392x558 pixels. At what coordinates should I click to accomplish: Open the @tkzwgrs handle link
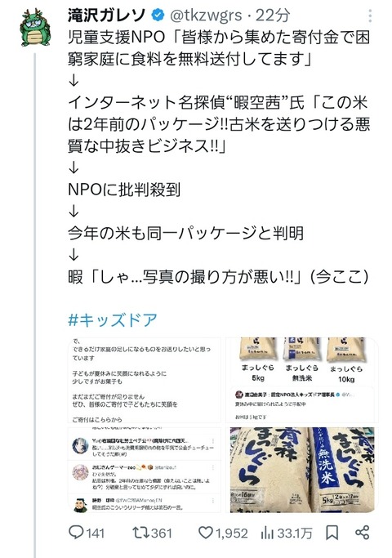coord(206,15)
